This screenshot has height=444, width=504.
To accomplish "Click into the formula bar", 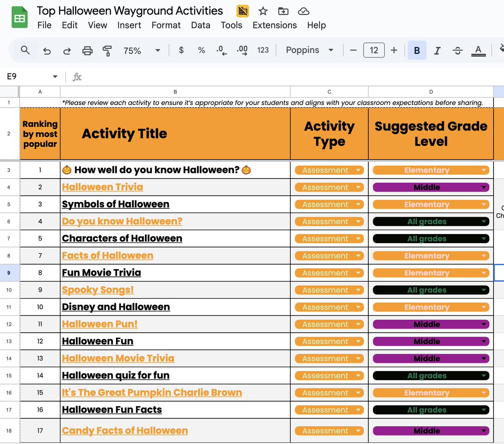I will pyautogui.click(x=294, y=77).
